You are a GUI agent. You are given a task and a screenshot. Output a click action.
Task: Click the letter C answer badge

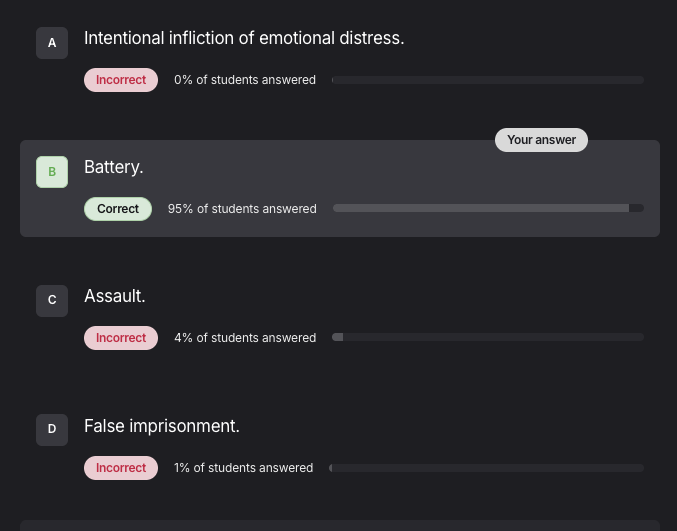click(x=52, y=300)
